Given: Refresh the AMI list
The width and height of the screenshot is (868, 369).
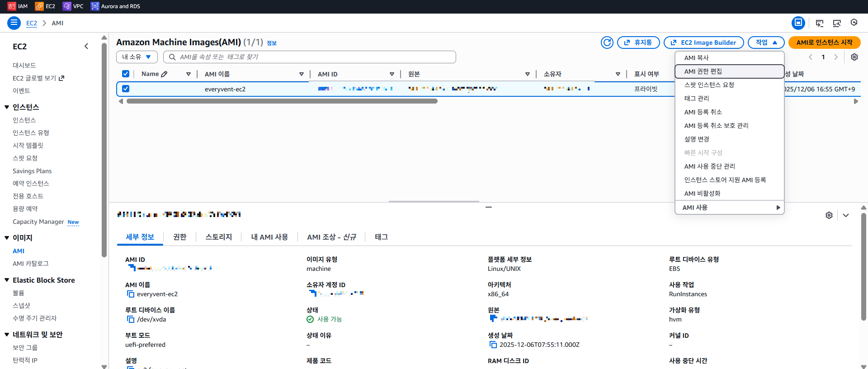Looking at the screenshot, I should coord(607,43).
